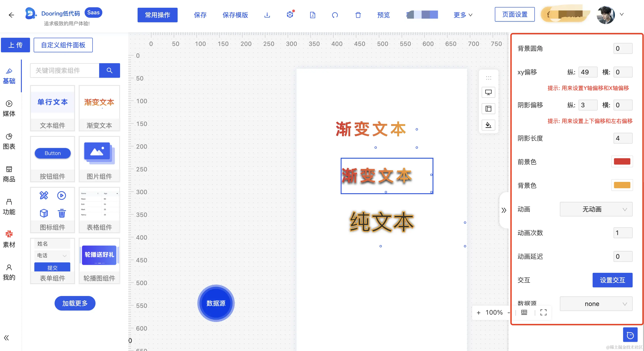Click the PDF export file icon

(312, 15)
